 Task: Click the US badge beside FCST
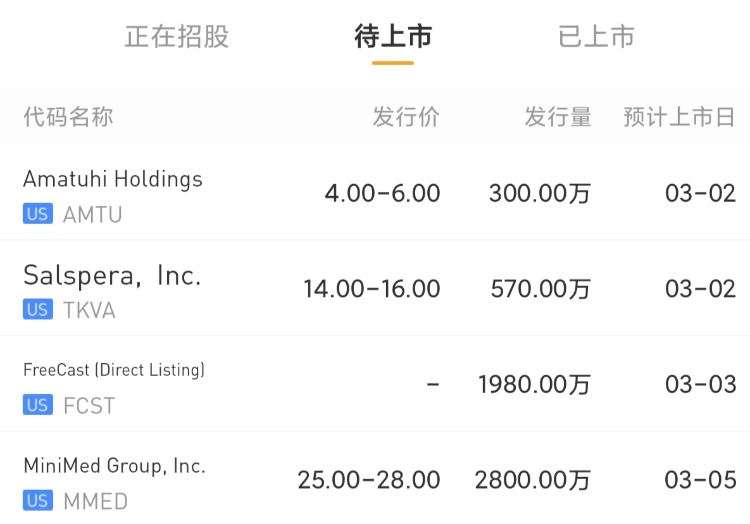coord(38,405)
